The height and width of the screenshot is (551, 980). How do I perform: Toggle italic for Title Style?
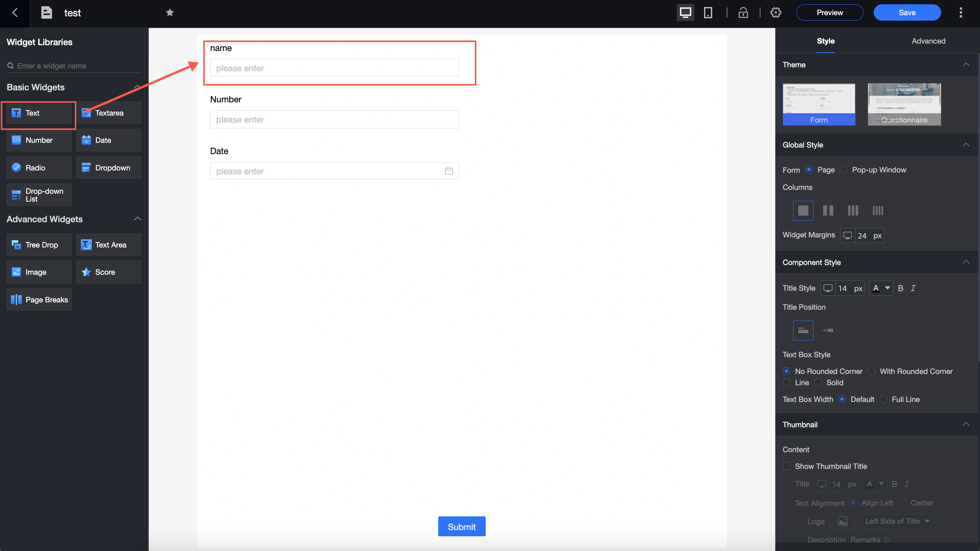pyautogui.click(x=913, y=288)
